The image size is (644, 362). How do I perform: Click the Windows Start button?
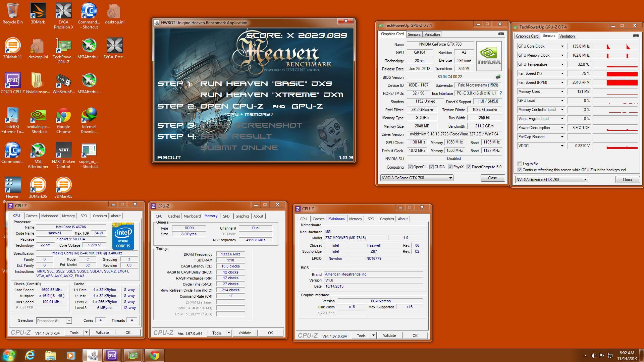coord(9,355)
